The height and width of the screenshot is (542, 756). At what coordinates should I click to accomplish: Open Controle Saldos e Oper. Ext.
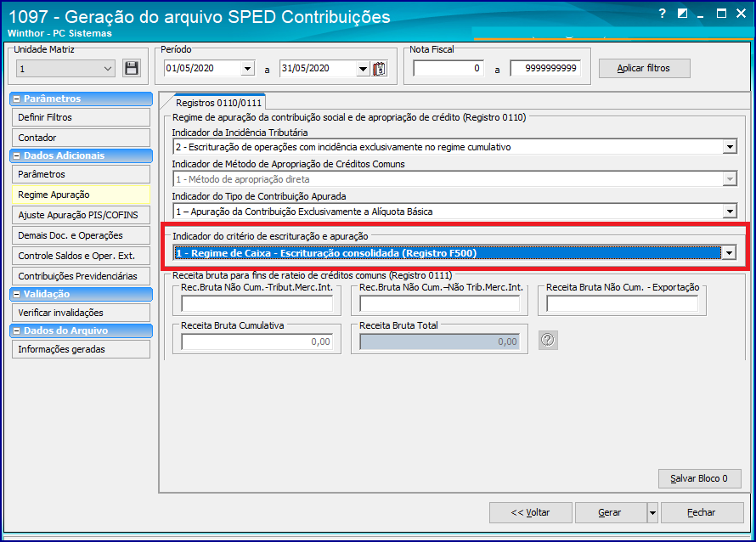[81, 256]
